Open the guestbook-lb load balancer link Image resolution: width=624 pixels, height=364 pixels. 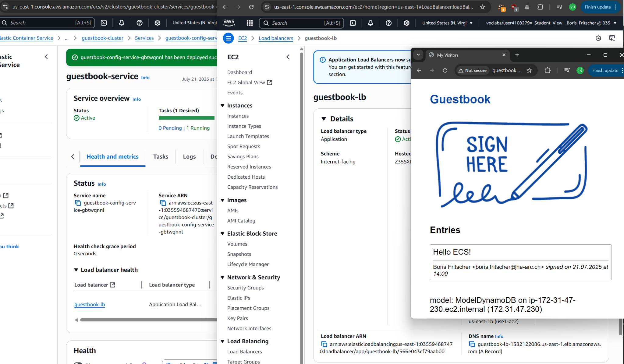tap(90, 304)
